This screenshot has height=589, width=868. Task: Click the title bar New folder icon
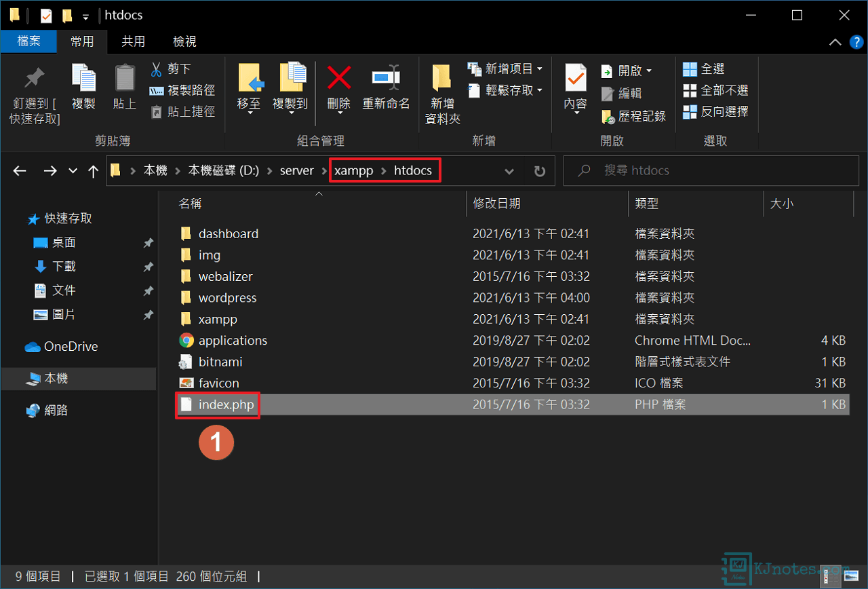tap(66, 15)
